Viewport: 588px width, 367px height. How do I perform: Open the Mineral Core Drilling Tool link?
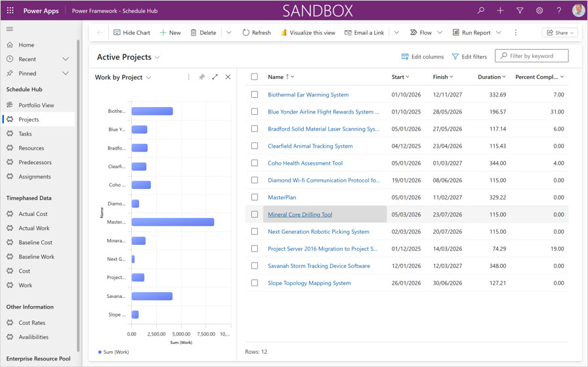[300, 215]
